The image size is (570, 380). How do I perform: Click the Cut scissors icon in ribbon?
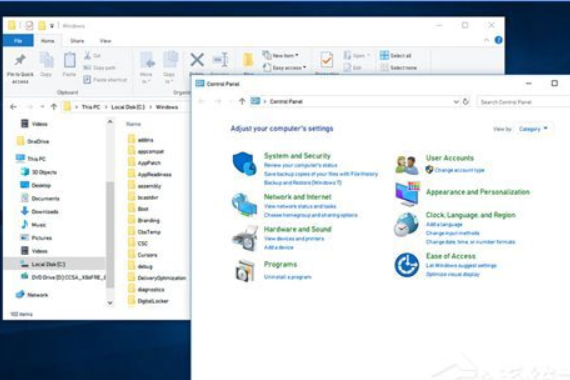87,56
